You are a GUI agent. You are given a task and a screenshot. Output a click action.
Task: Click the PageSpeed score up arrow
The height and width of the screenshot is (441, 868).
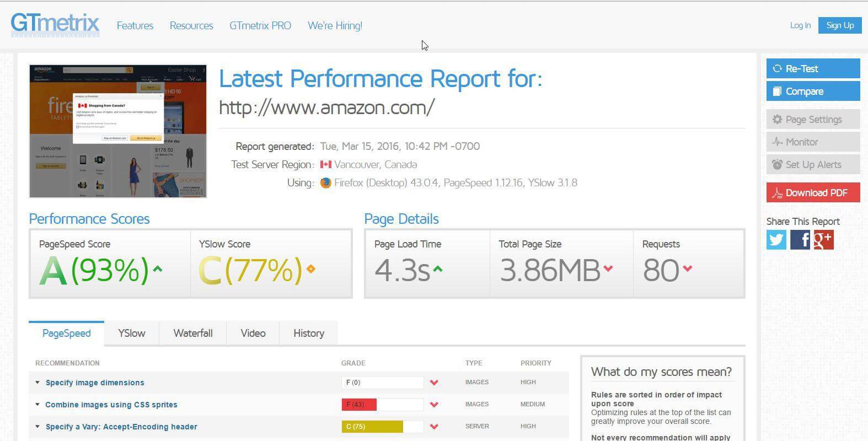[x=158, y=269]
